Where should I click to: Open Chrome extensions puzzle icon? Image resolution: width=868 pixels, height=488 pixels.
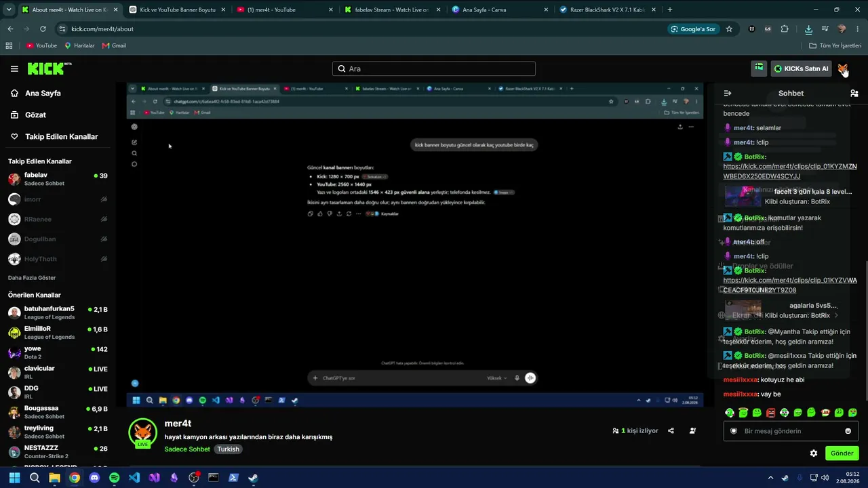[x=785, y=29]
